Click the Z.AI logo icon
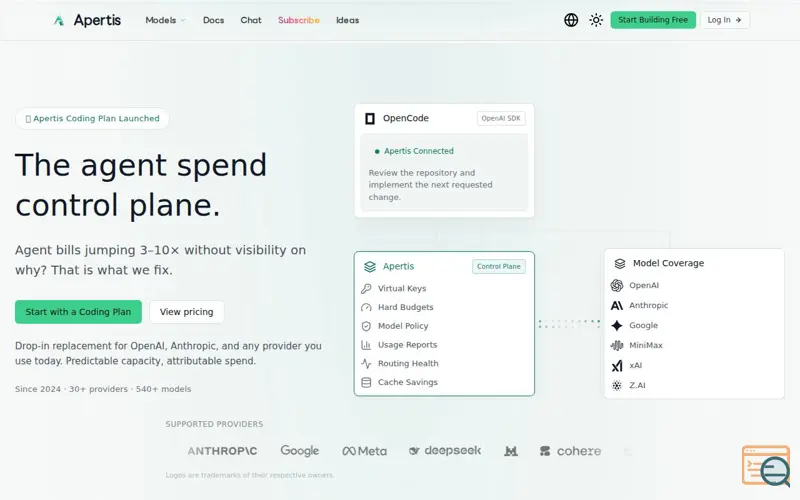 (617, 385)
